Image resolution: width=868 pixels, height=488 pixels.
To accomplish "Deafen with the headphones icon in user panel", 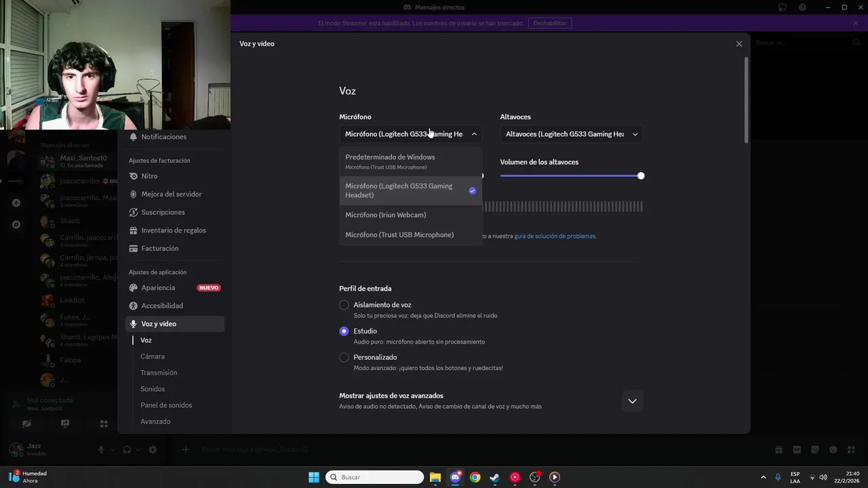I will tap(127, 449).
